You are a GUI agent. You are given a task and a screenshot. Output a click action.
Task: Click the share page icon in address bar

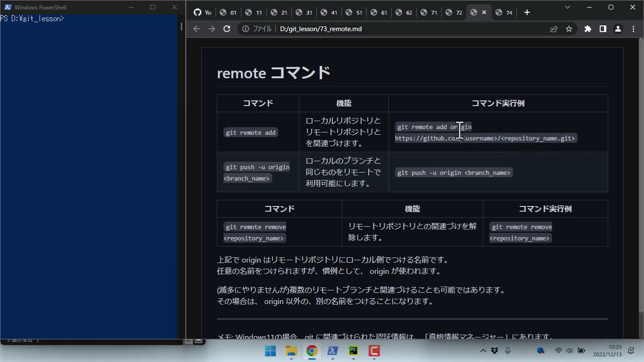(554, 29)
